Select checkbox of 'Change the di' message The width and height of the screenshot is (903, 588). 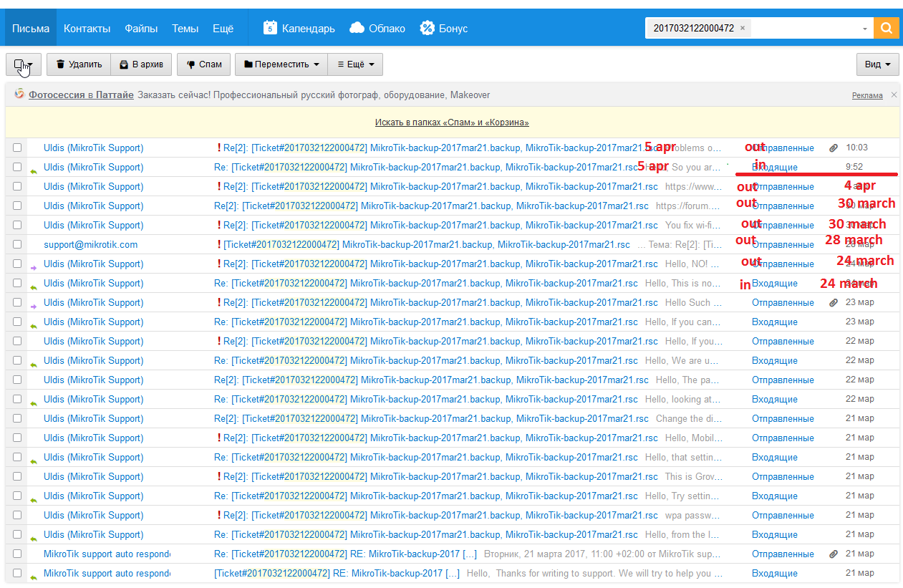(x=17, y=418)
